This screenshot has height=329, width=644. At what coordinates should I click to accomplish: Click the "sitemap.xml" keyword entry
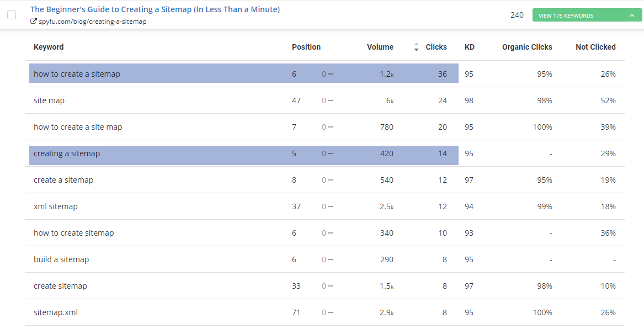tap(56, 312)
